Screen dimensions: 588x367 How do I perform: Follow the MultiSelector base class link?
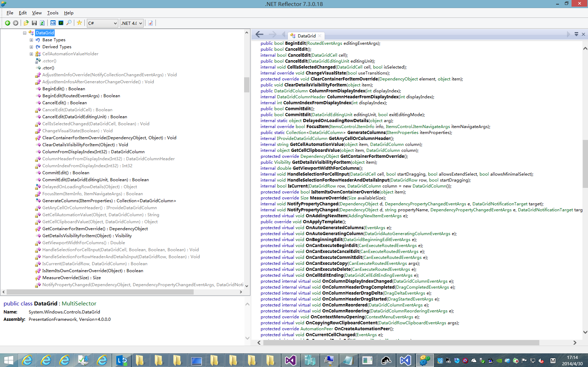pos(79,304)
